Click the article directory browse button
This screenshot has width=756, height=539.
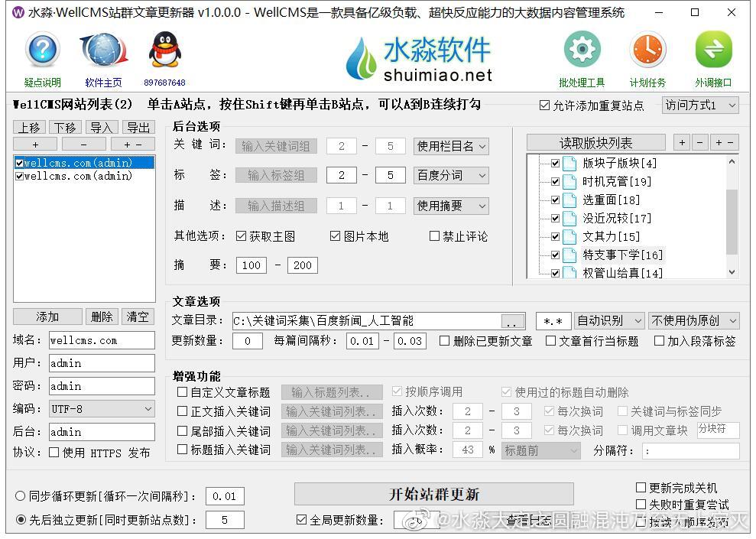point(513,321)
